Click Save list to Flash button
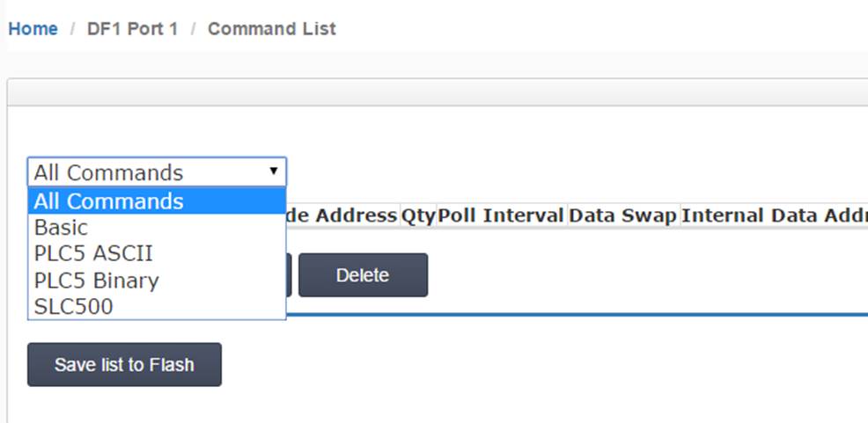This screenshot has height=423, width=868. coord(124,364)
